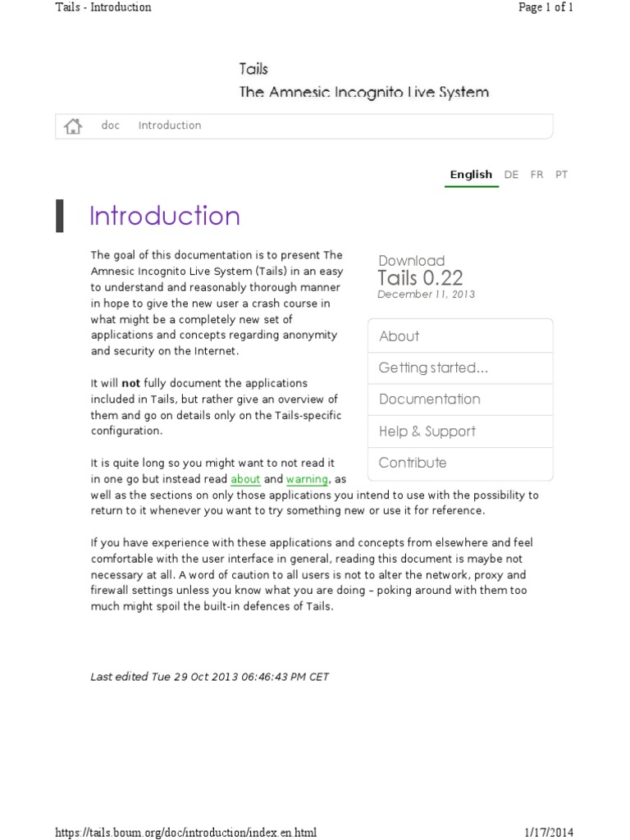Screen dimensions: 630x840
Task: Switch language to DE
Action: click(511, 175)
